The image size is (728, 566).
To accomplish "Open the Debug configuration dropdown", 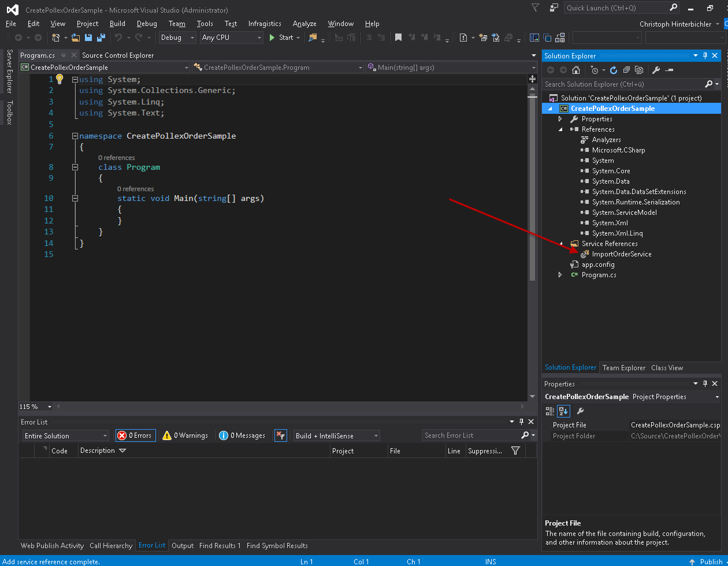I will tap(177, 38).
